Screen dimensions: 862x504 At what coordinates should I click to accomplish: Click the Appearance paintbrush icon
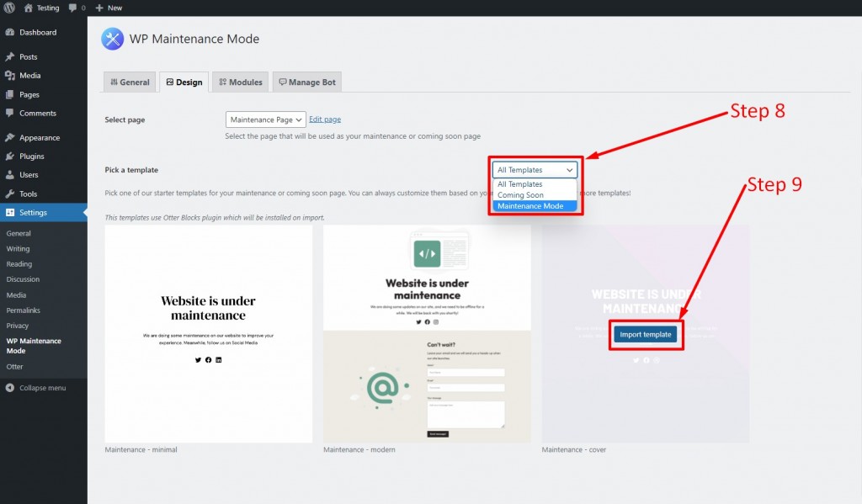[x=10, y=137]
